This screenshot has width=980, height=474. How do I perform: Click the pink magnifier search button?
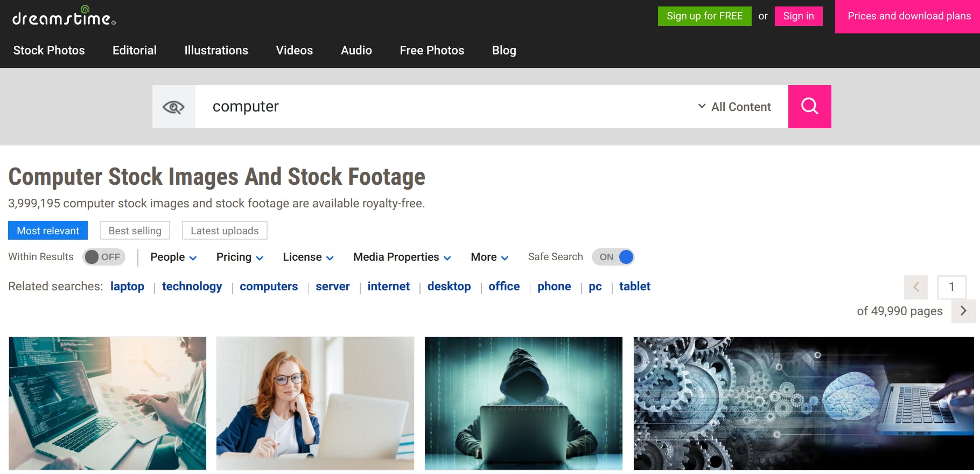pyautogui.click(x=809, y=107)
